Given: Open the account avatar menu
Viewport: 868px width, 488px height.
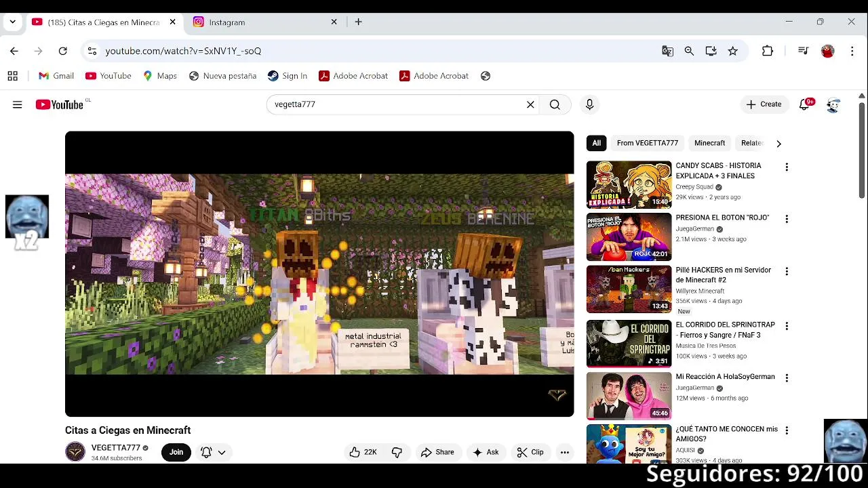Looking at the screenshot, I should click(x=833, y=104).
